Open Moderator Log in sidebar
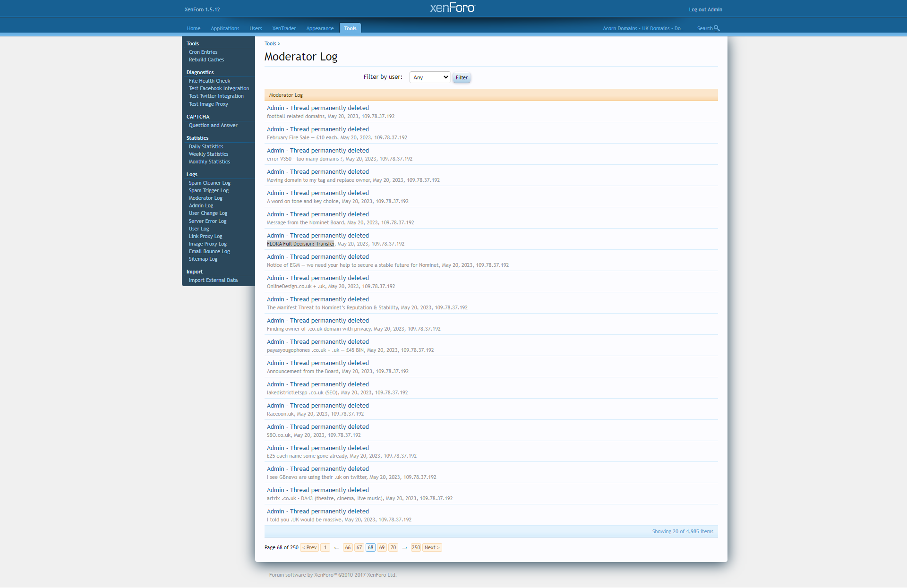907x588 pixels. click(205, 198)
